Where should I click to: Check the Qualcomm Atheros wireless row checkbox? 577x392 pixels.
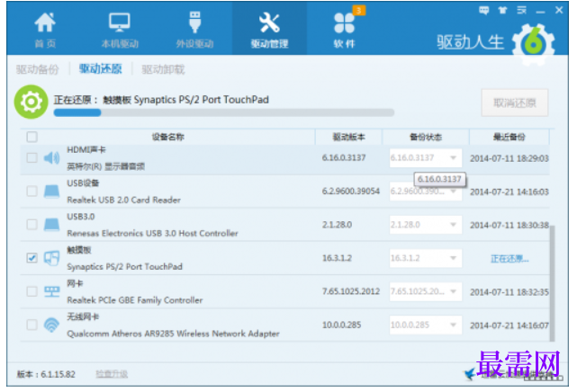click(x=32, y=325)
